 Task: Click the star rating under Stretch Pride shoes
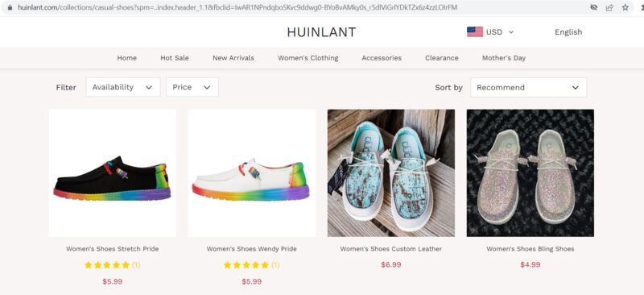click(x=107, y=265)
